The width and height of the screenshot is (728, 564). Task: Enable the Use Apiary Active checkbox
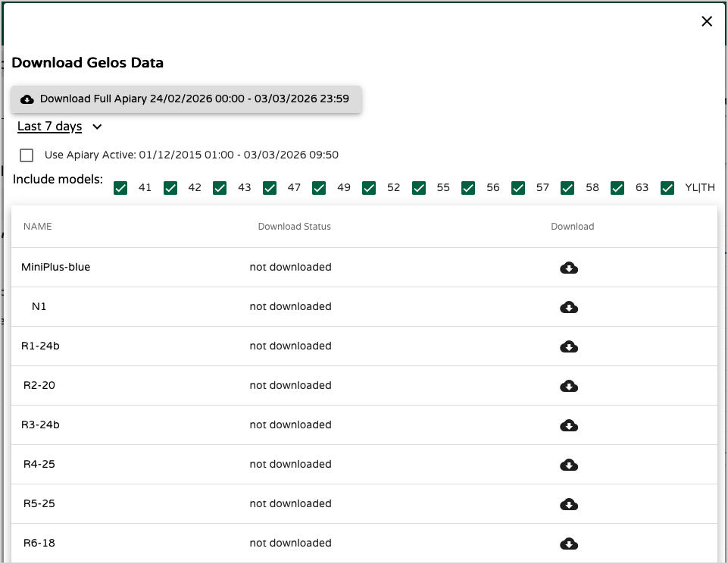27,155
